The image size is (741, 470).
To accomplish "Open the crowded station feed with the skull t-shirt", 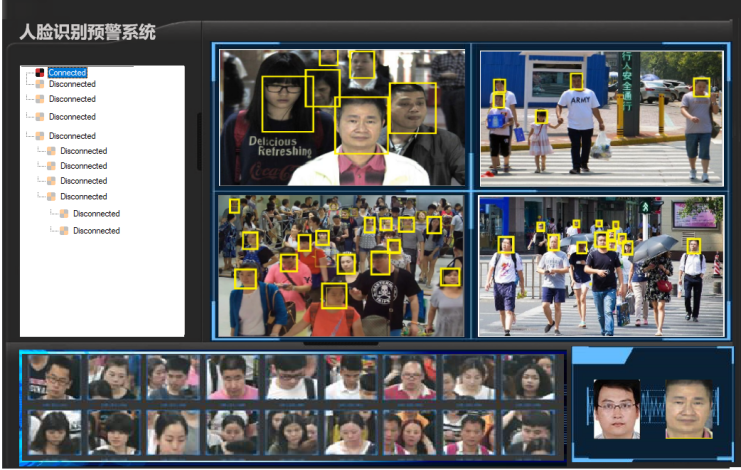I will [341, 266].
